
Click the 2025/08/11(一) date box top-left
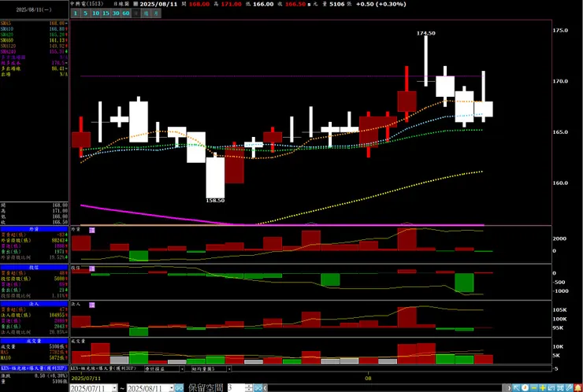(34, 10)
